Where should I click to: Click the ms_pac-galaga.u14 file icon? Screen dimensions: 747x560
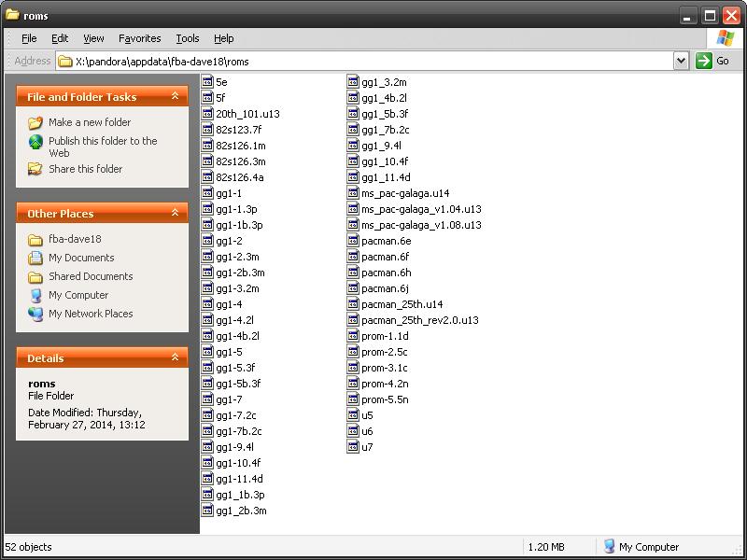(353, 193)
